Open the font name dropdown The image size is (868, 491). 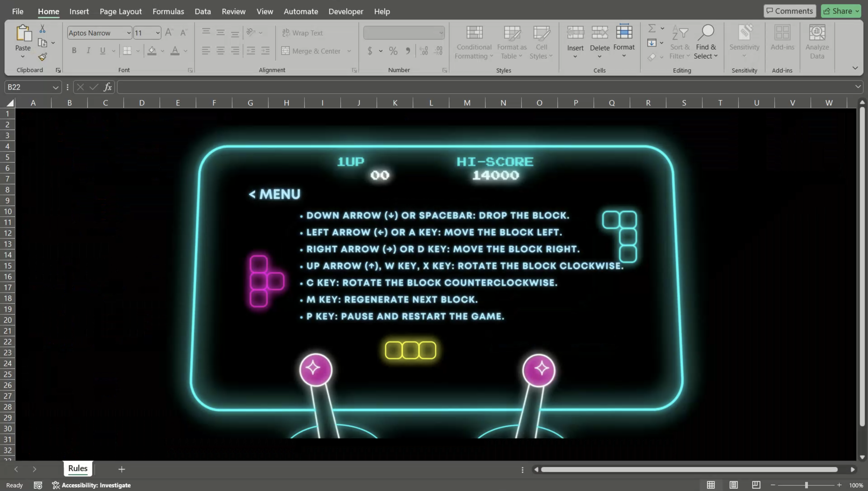[129, 33]
